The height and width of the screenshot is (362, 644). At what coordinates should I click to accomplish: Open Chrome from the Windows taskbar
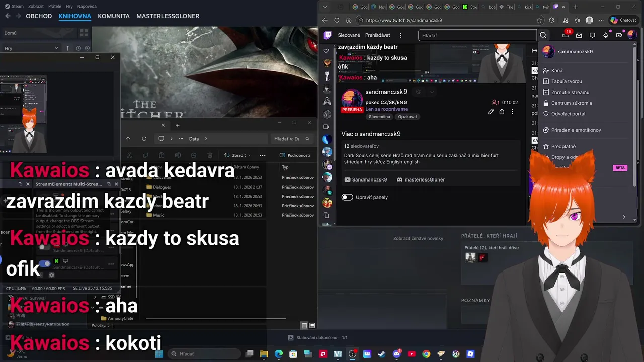pos(426,354)
